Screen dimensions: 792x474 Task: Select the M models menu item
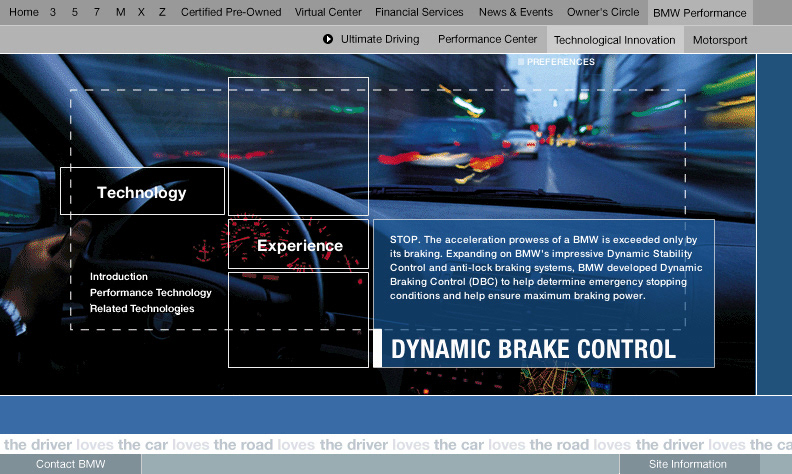(120, 12)
